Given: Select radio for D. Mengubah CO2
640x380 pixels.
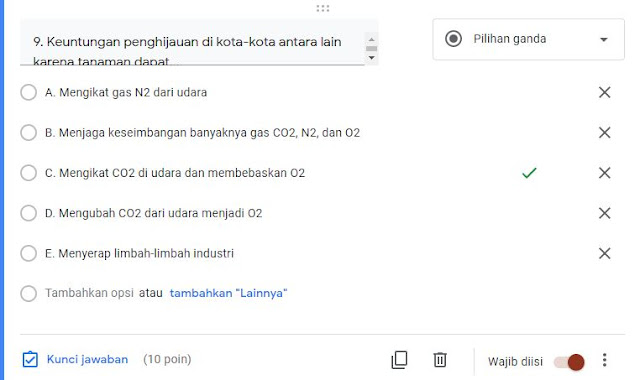Looking at the screenshot, I should [29, 213].
